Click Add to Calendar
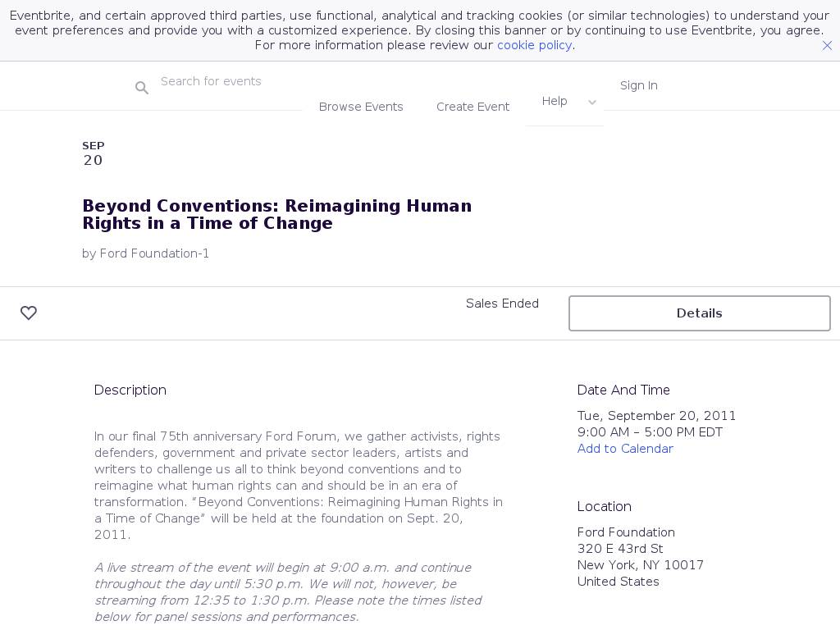Viewport: 840px width, 630px height. pos(625,449)
